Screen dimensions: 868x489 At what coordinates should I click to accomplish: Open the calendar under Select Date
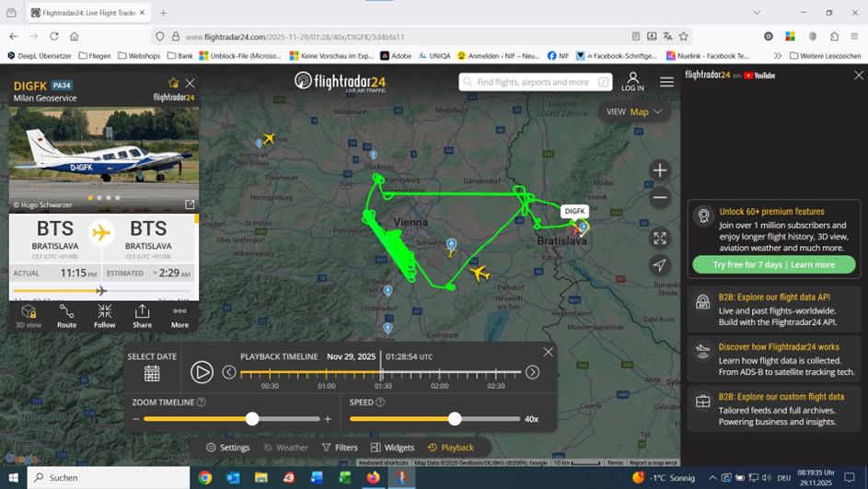(x=152, y=373)
